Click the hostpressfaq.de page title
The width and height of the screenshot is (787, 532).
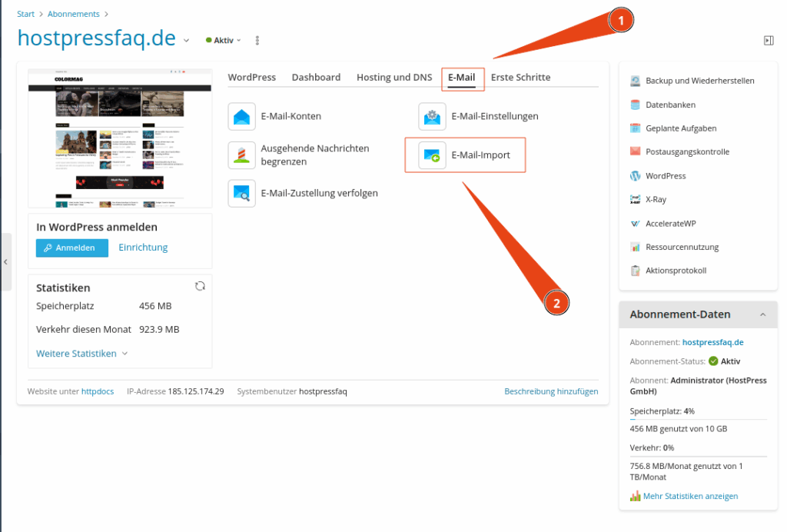coord(96,38)
